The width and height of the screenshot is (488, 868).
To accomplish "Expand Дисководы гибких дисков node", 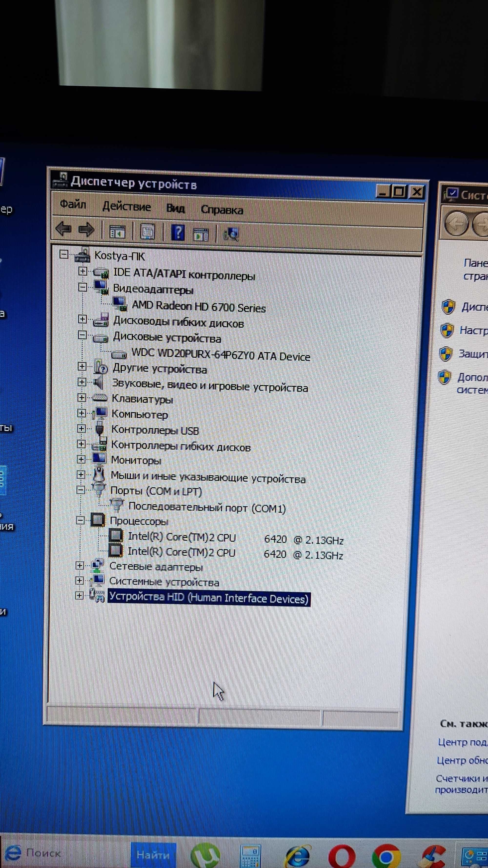I will click(82, 319).
